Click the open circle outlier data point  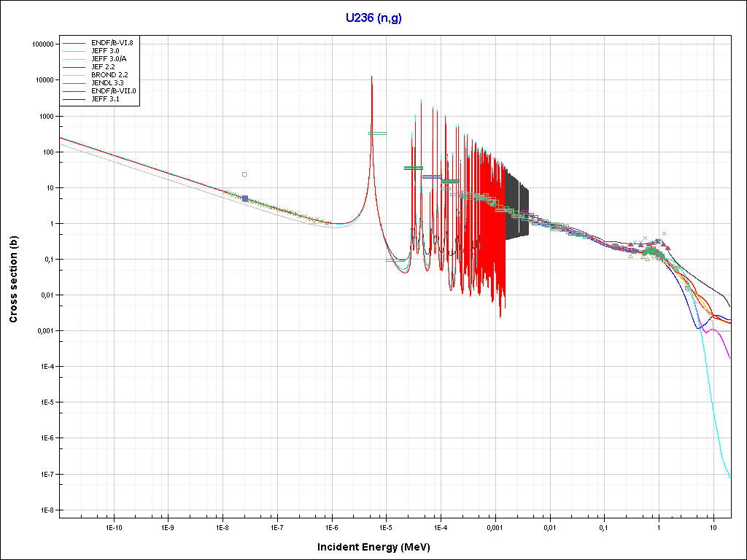(244, 174)
